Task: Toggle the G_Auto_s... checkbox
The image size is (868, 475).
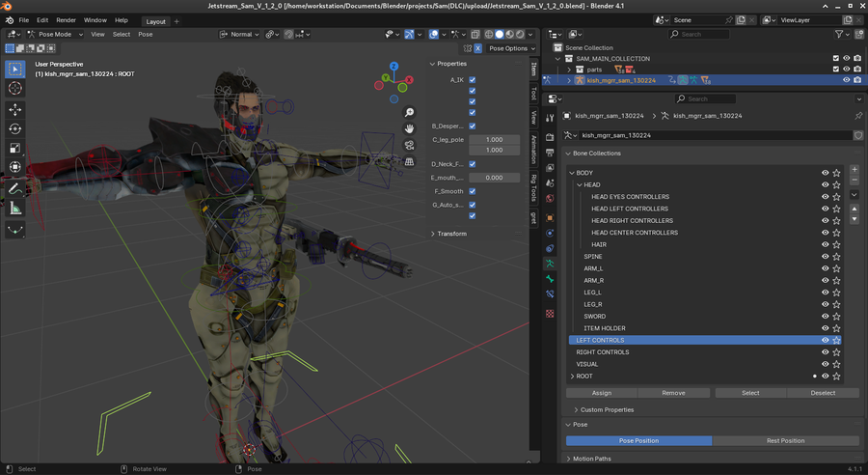Action: [473, 205]
